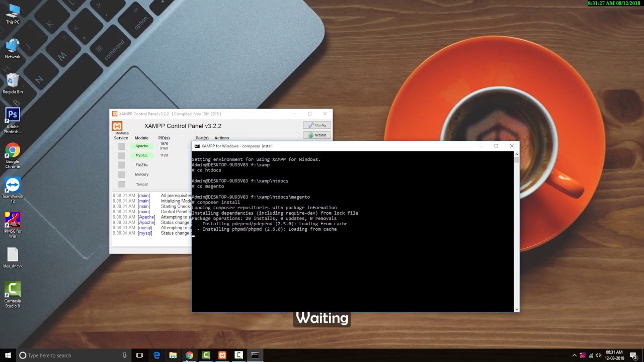Switch to white Camtasia Recorder taskbar icon
This screenshot has height=362, width=644.
pos(238,355)
